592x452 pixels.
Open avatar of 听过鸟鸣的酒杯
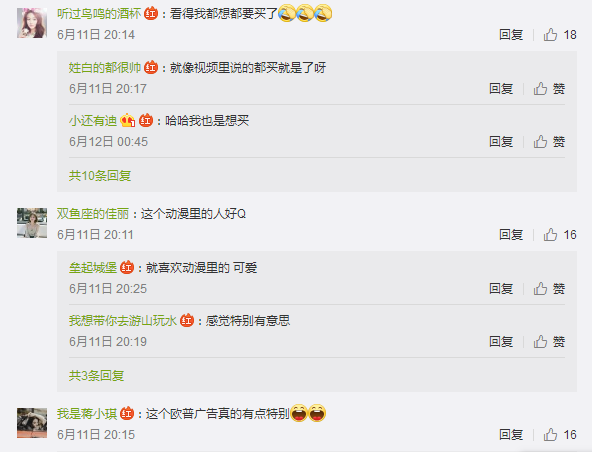click(32, 23)
